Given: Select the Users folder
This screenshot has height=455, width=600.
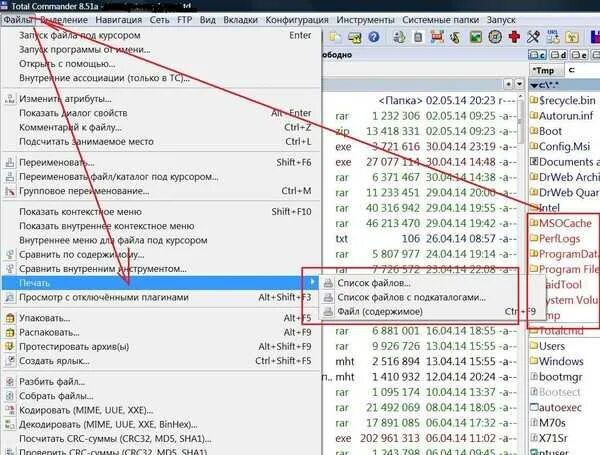Looking at the screenshot, I should coord(548,346).
